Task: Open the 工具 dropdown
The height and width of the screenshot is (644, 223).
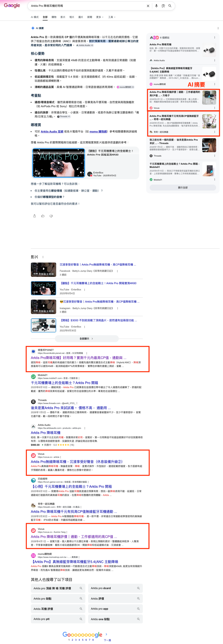Action: pyautogui.click(x=112, y=17)
